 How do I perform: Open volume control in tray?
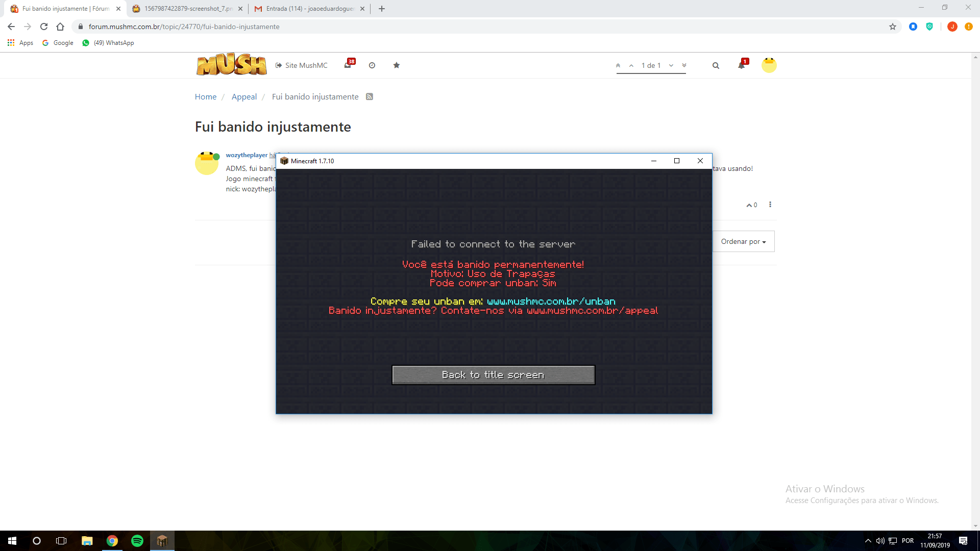[x=880, y=541]
